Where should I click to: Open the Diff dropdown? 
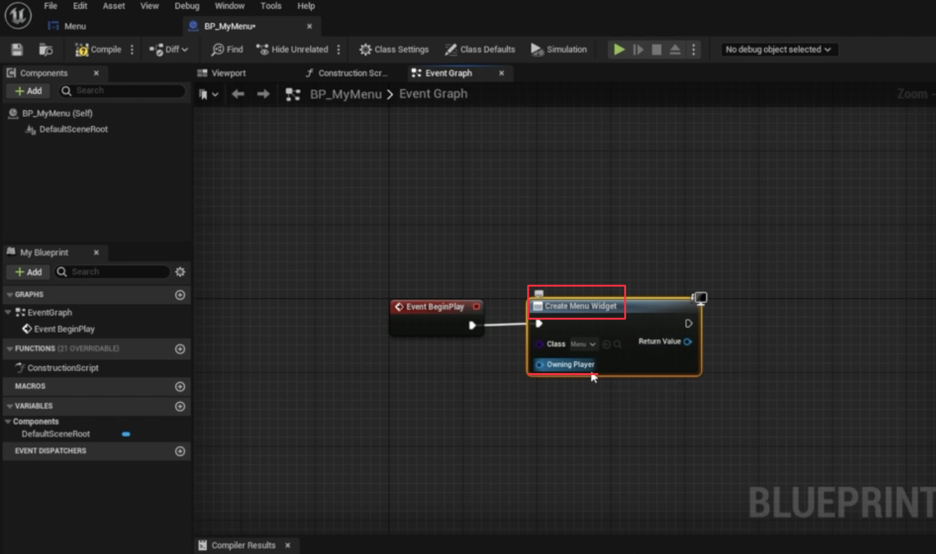168,50
